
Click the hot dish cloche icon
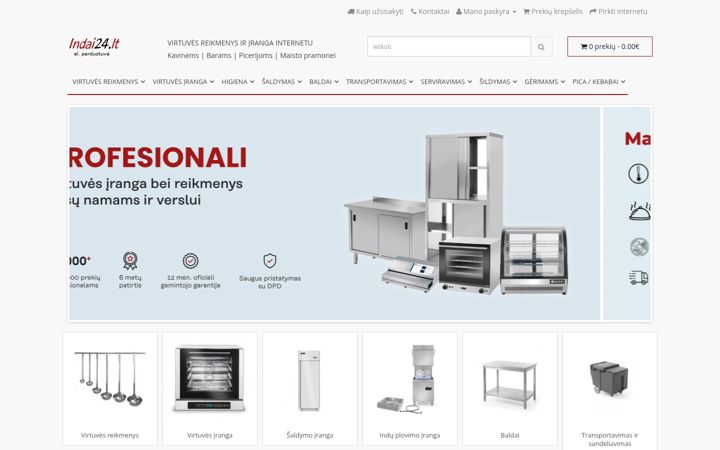[x=640, y=211]
